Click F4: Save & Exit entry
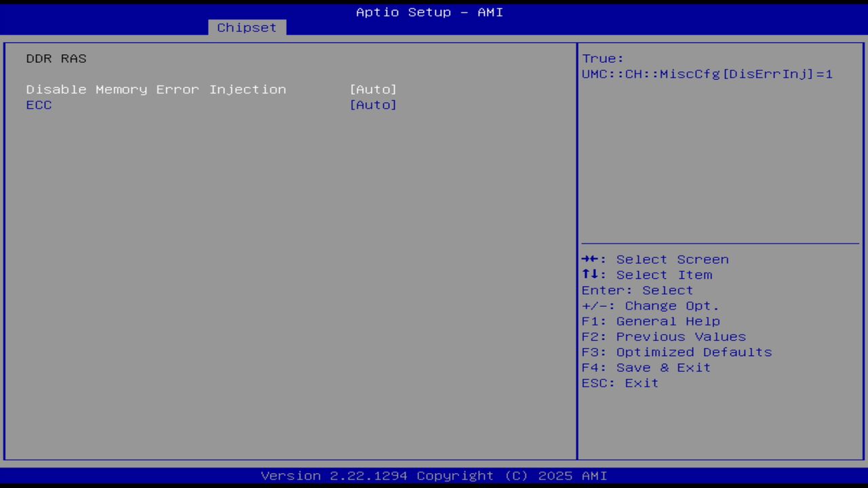 [x=646, y=367]
